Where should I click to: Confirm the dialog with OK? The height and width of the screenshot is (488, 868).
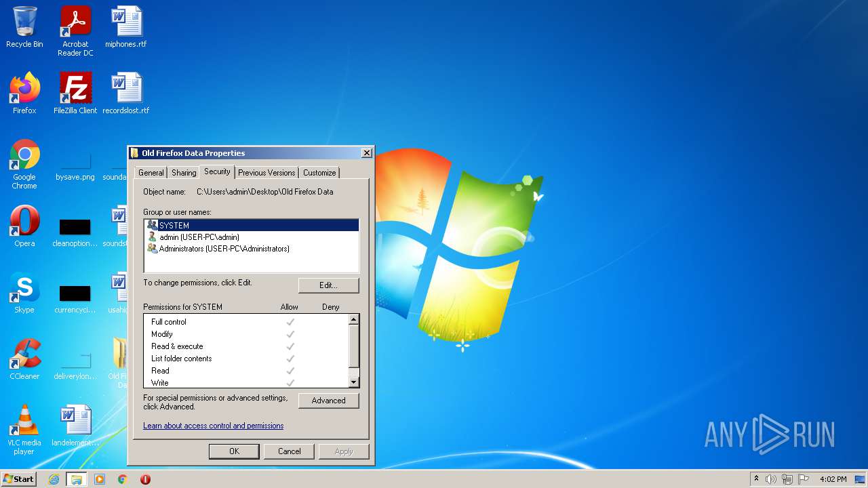pyautogui.click(x=234, y=451)
